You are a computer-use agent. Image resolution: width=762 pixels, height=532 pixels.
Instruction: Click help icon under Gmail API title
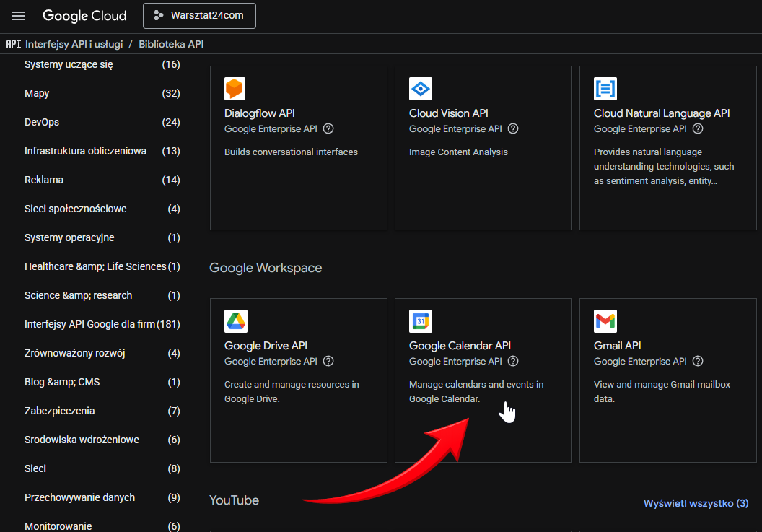tap(698, 362)
